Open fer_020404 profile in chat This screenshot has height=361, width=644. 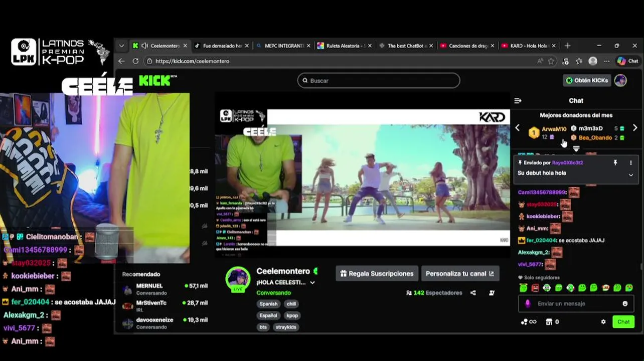coord(541,240)
